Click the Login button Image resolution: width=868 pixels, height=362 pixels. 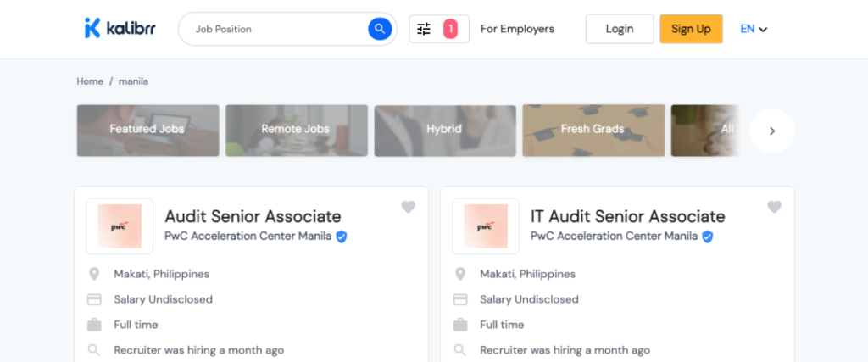click(620, 29)
